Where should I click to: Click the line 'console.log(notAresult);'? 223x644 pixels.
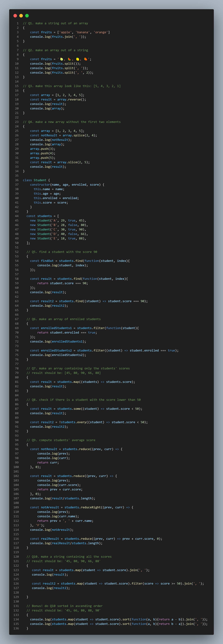click(x=52, y=530)
